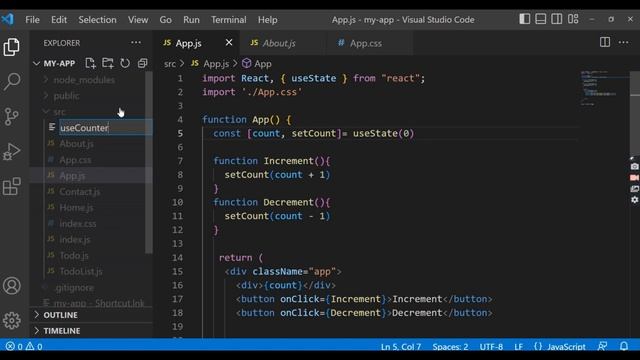Open the Manage gear icon
Image resolution: width=640 pixels, height=360 pixels.
point(11,320)
